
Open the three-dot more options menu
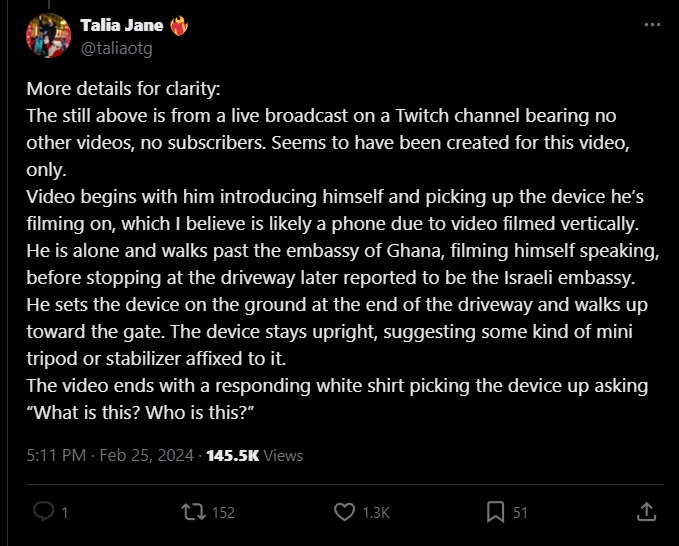pyautogui.click(x=652, y=25)
